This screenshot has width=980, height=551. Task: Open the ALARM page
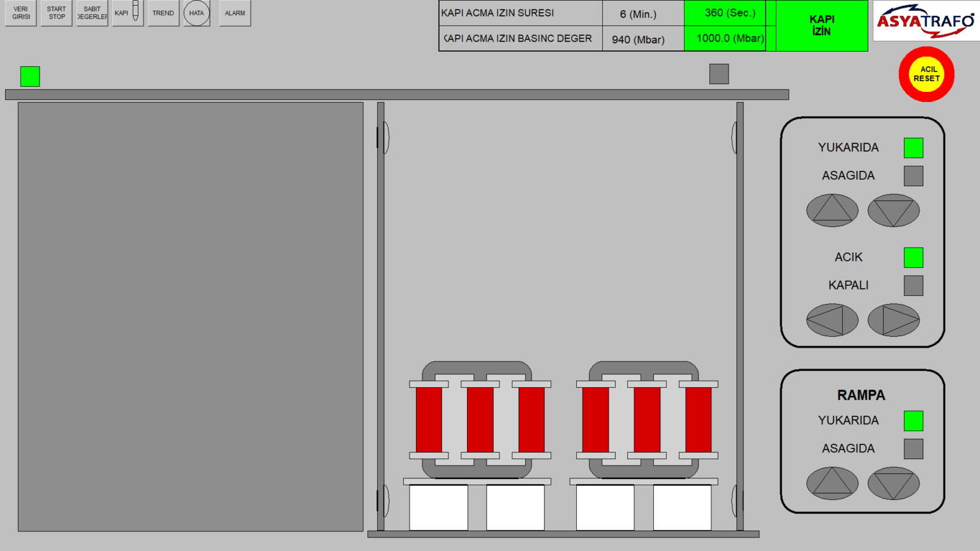point(235,13)
